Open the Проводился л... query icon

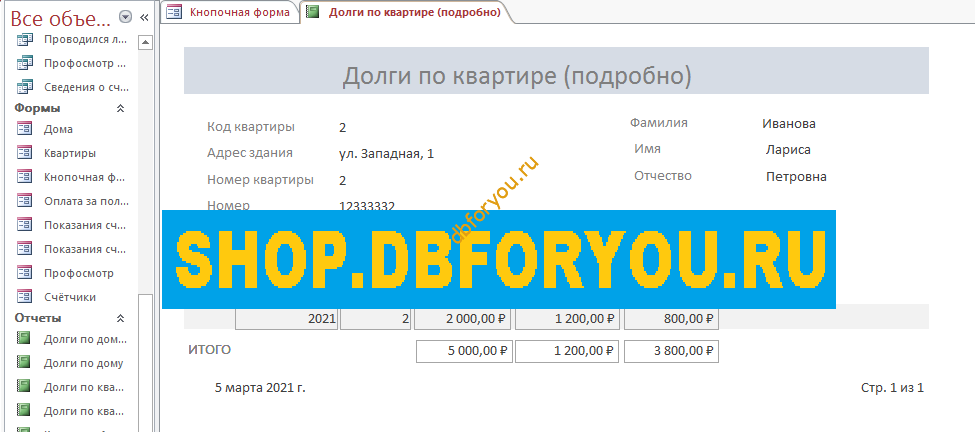click(24, 40)
